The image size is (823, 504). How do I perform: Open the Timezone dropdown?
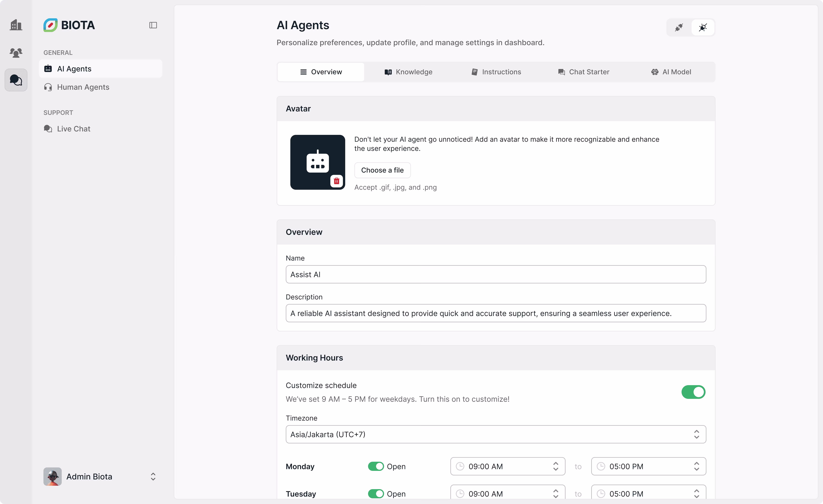tap(496, 434)
